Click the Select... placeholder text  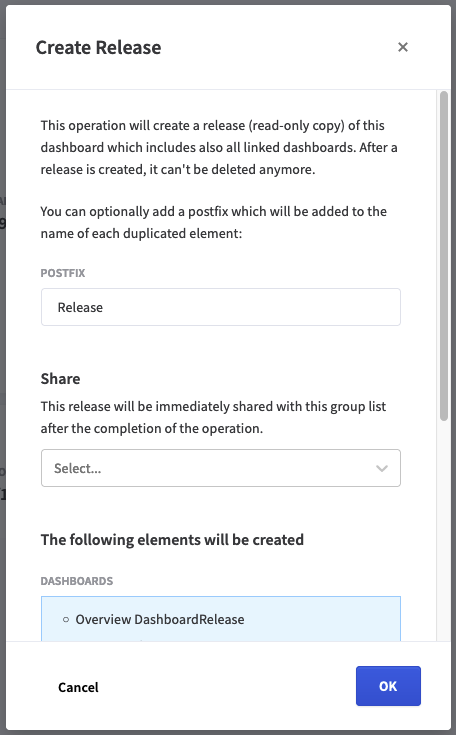(x=77, y=468)
